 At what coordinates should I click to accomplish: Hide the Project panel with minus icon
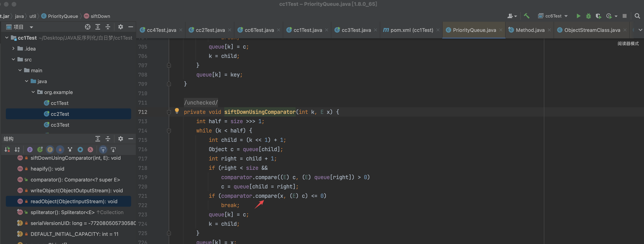pos(131,27)
